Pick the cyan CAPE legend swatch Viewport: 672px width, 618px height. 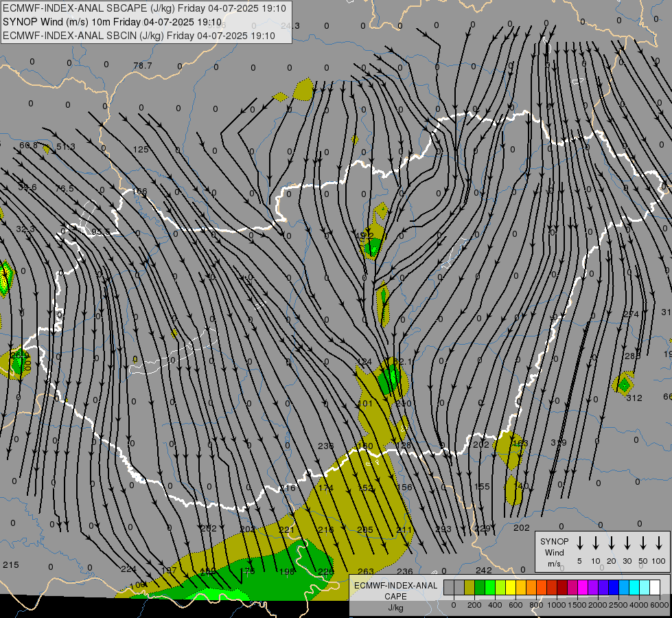634,588
